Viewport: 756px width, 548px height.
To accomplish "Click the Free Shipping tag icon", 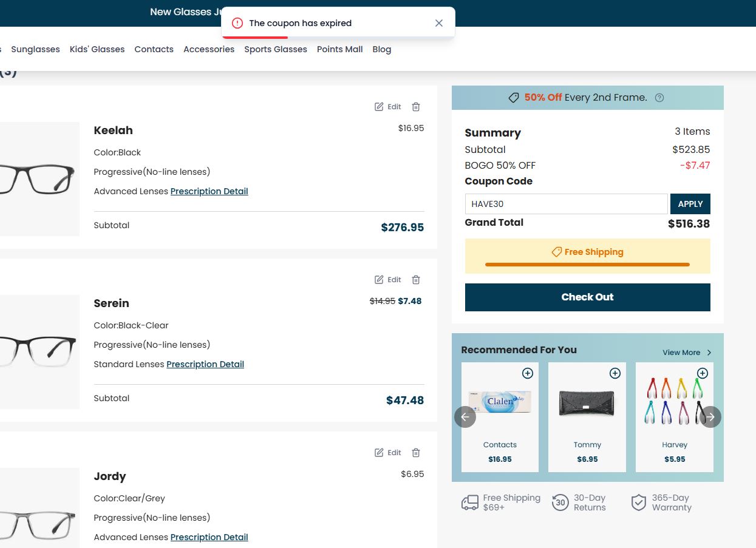I will [556, 252].
